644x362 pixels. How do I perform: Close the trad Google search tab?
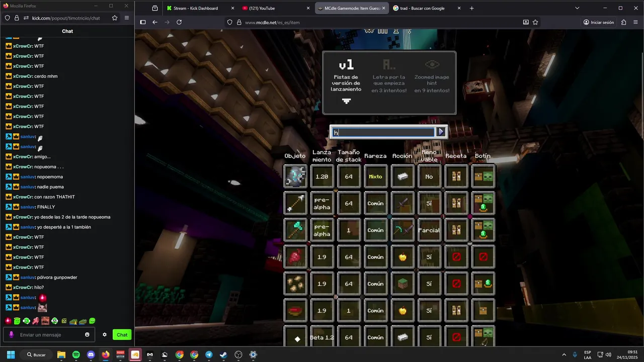(x=459, y=8)
